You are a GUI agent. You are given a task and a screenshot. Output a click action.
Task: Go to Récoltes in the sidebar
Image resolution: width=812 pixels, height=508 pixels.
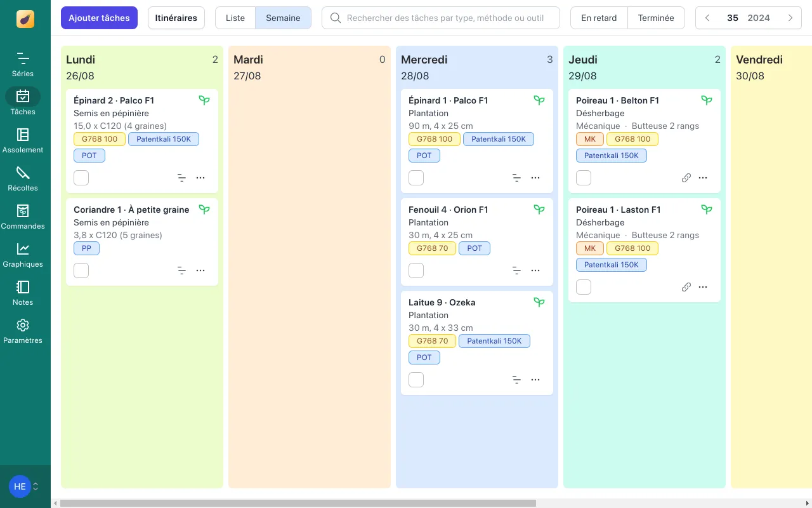[23, 178]
